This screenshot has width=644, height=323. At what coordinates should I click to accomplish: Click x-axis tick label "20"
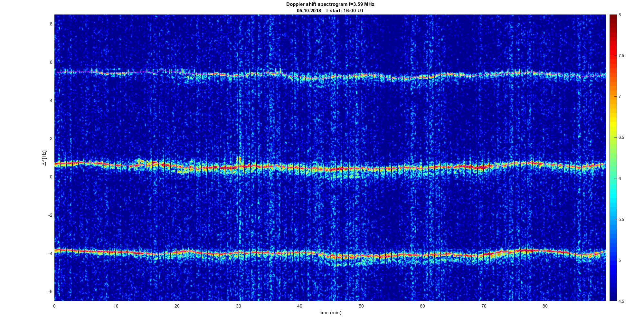tap(177, 306)
